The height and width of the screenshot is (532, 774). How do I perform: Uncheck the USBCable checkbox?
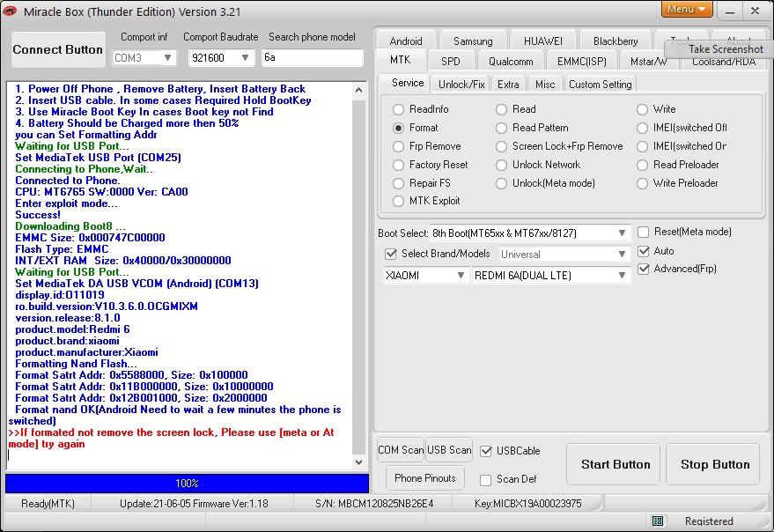tap(486, 451)
